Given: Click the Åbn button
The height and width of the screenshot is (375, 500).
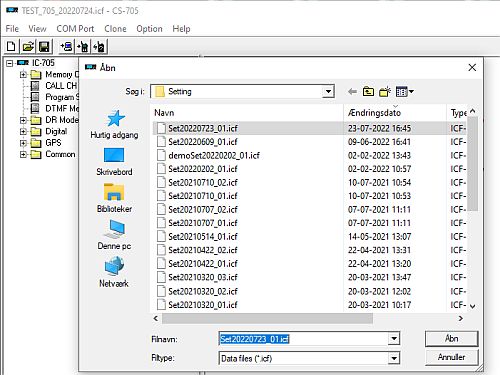Looking at the screenshot, I should [452, 339].
